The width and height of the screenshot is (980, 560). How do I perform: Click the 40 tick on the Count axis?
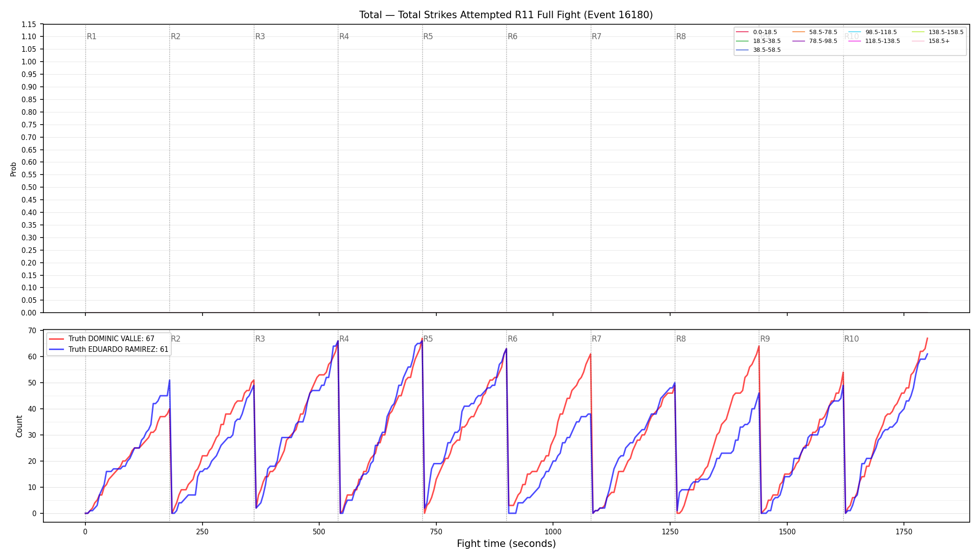(32, 409)
